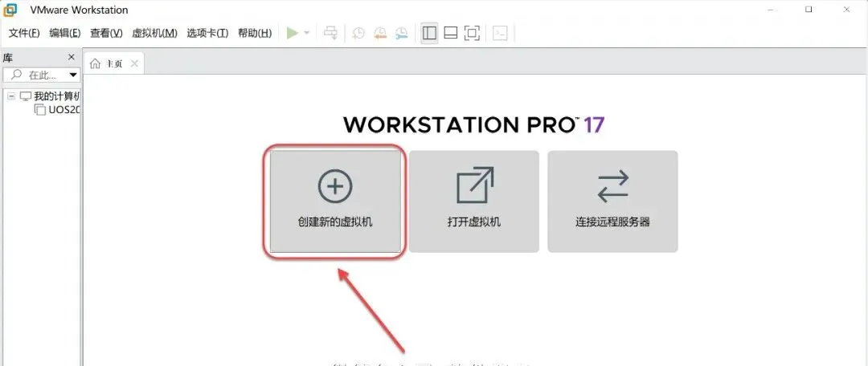This screenshot has width=868, height=366.
Task: Open the snapshot manager wrench icon
Action: [x=401, y=33]
